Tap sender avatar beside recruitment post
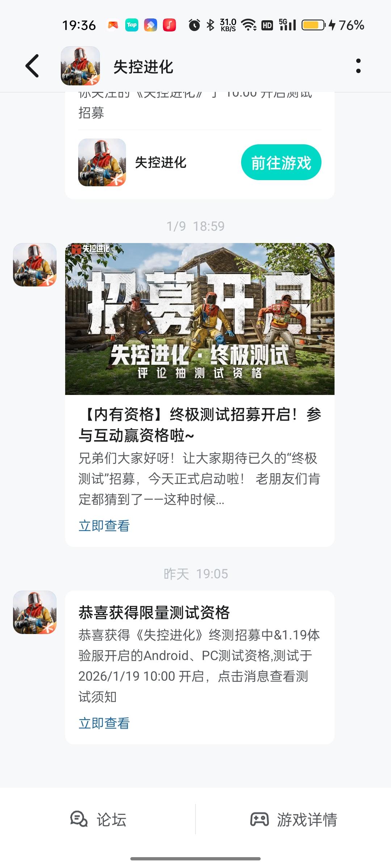 tap(35, 265)
